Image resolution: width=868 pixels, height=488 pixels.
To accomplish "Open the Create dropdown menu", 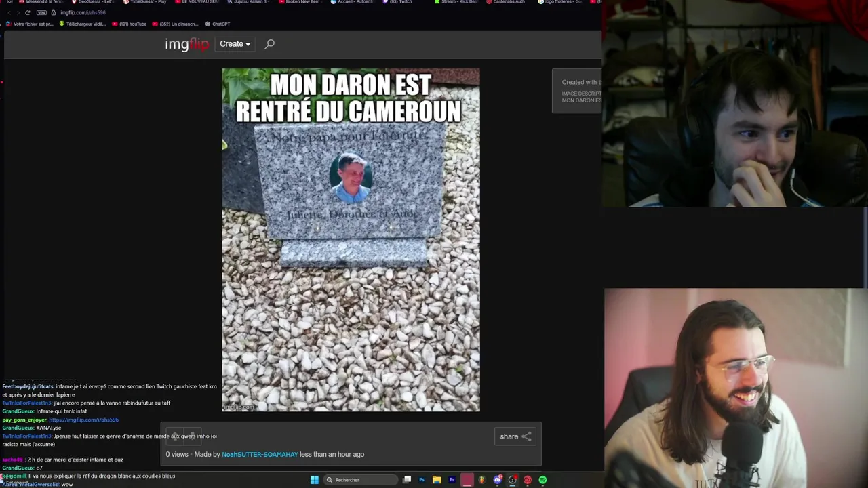I will [x=235, y=44].
